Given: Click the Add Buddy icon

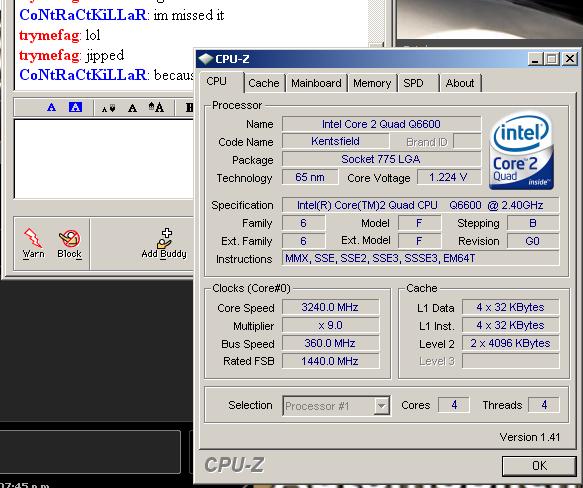Looking at the screenshot, I should coord(164,243).
